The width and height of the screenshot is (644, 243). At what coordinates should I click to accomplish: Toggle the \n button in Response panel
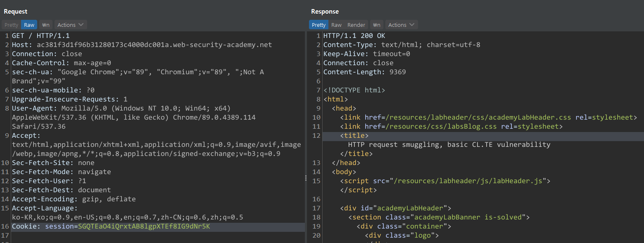[x=376, y=25]
